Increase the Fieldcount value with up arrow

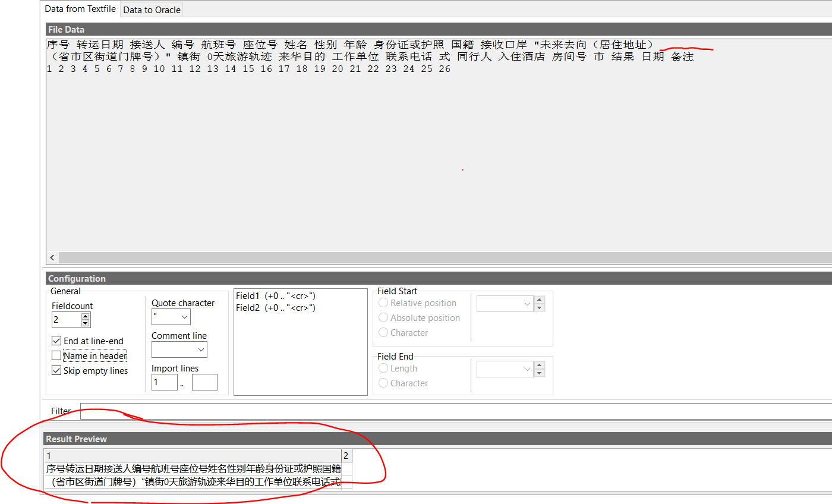pos(86,316)
